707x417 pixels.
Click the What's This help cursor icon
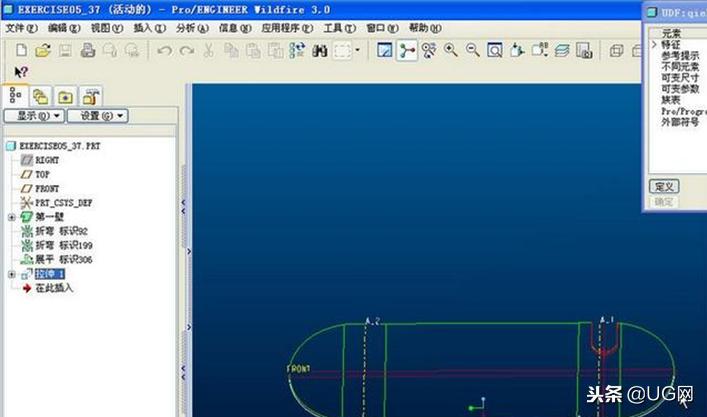click(x=20, y=71)
